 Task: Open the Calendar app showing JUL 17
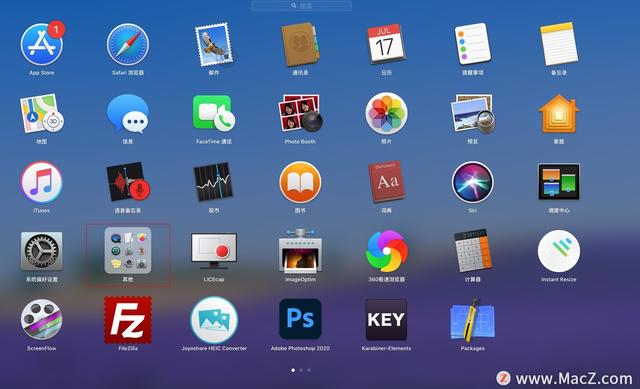pyautogui.click(x=386, y=44)
